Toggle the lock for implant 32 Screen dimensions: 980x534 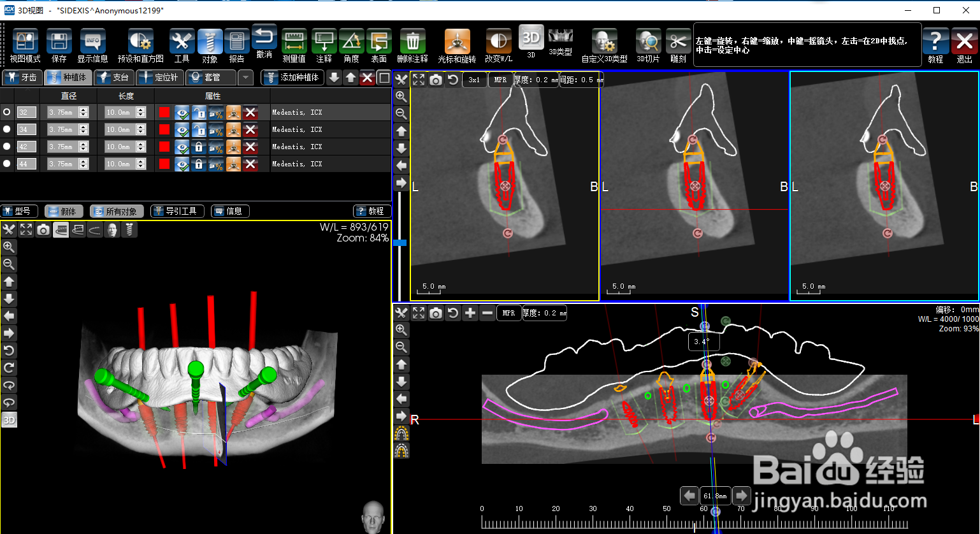(x=199, y=112)
